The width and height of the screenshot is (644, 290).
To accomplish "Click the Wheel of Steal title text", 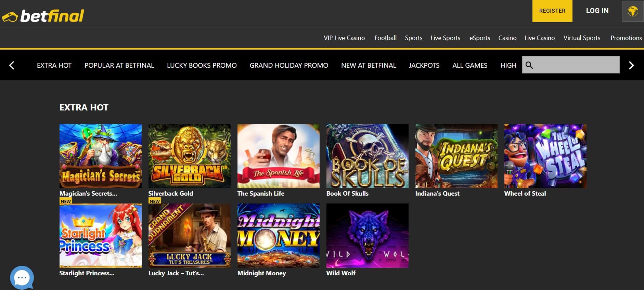I will [x=525, y=194].
